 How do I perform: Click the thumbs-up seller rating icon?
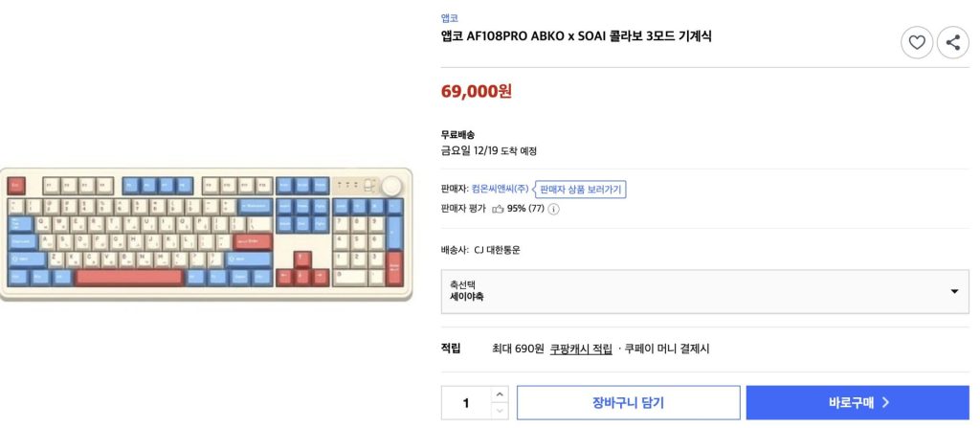498,208
